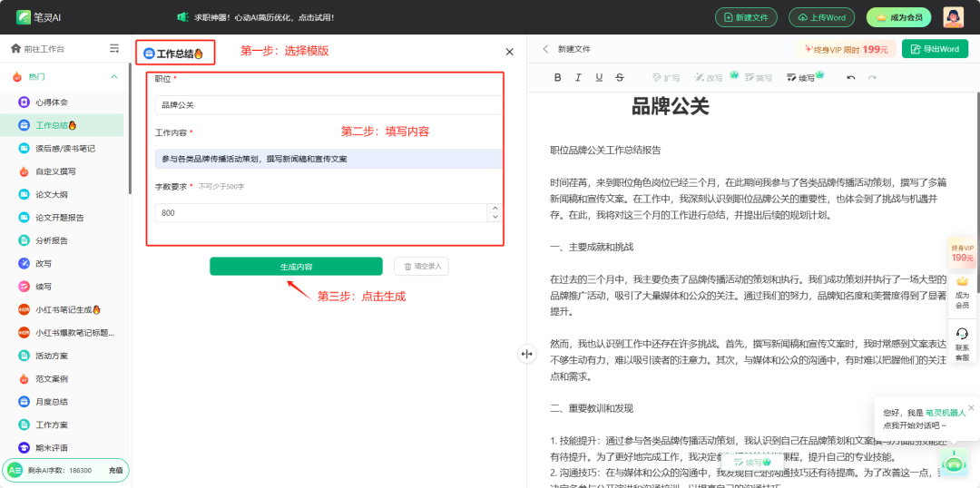Click the panel splitter handle icon

click(x=526, y=354)
